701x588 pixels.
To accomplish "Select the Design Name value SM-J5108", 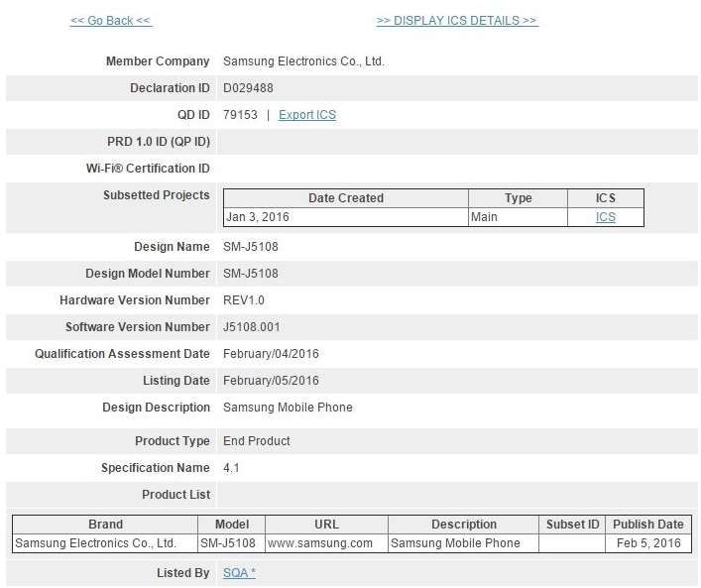I will pyautogui.click(x=250, y=247).
